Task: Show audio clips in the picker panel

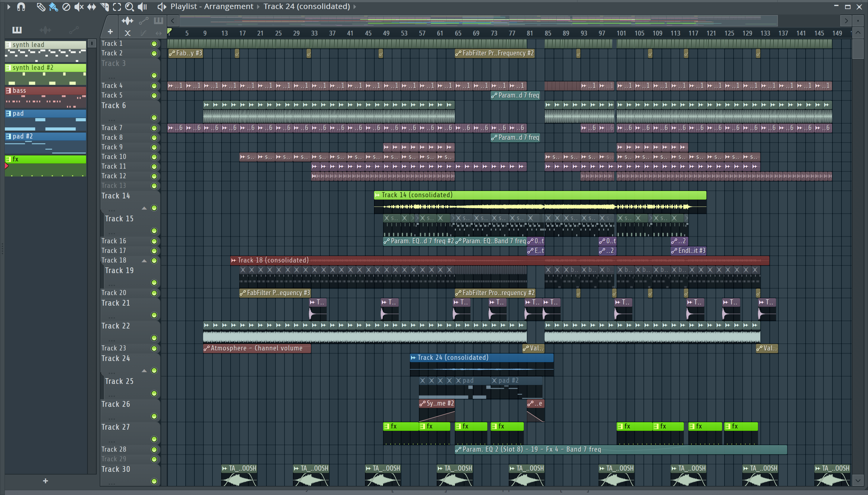Action: click(45, 30)
